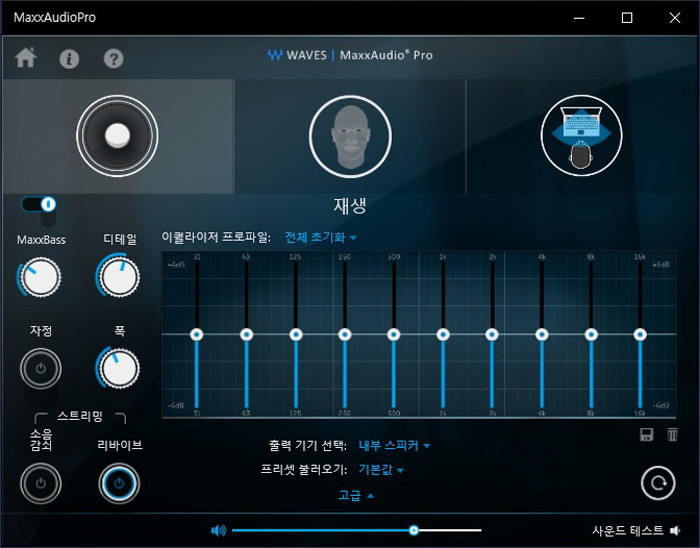Delete preset using the trash icon
700x548 pixels.
pyautogui.click(x=672, y=434)
